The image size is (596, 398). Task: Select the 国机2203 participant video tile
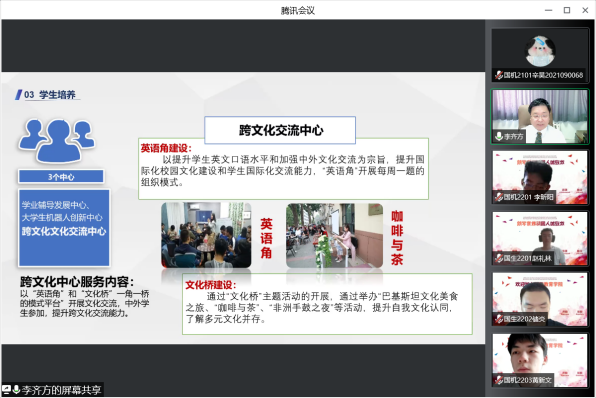[540, 360]
